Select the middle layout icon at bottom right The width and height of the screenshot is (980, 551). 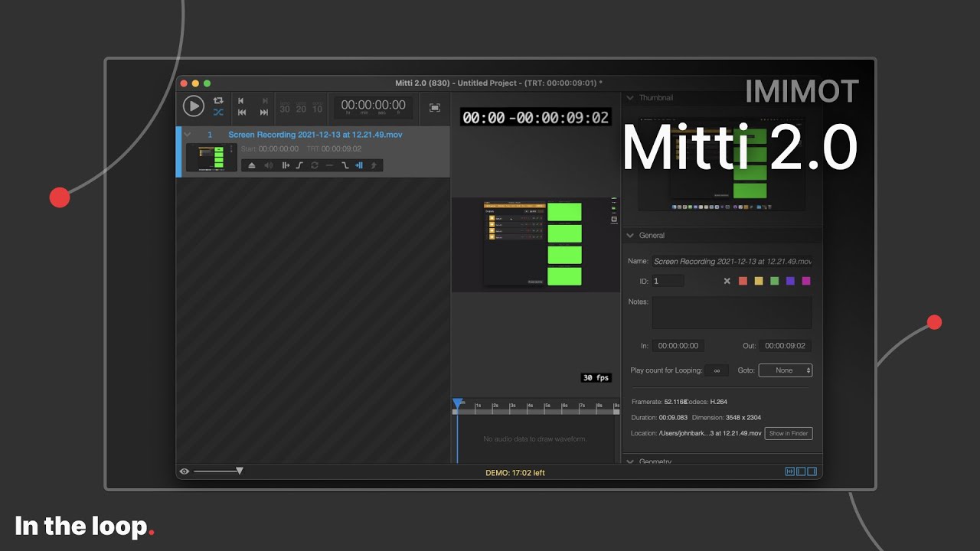pos(801,471)
